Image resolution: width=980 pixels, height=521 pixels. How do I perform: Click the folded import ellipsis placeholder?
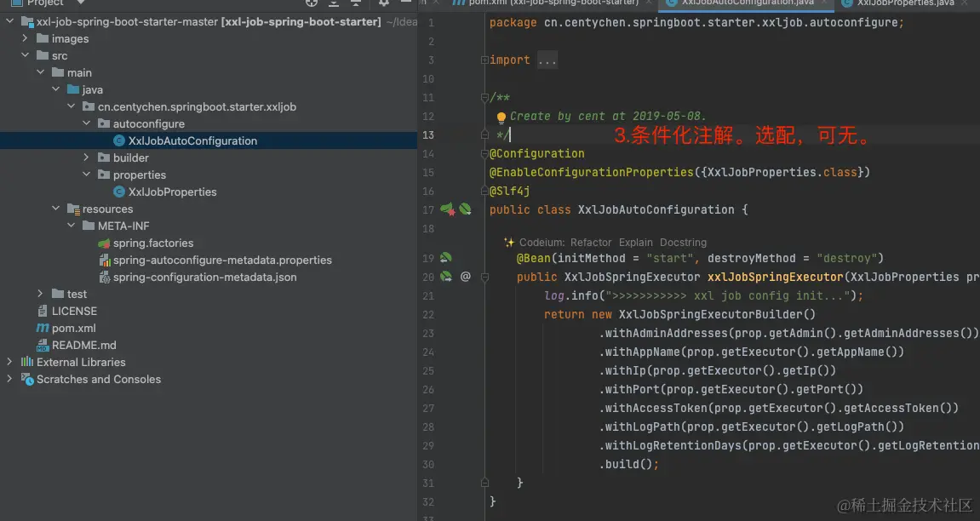(547, 60)
